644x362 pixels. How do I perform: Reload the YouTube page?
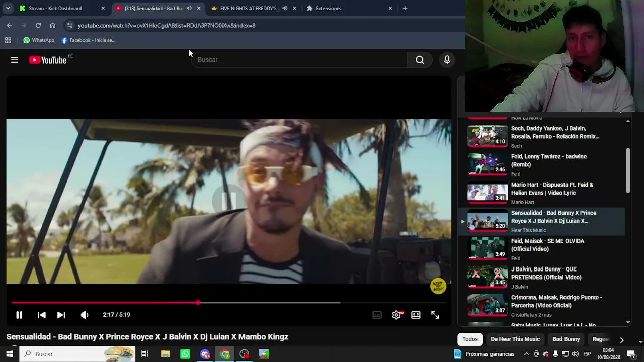click(38, 25)
